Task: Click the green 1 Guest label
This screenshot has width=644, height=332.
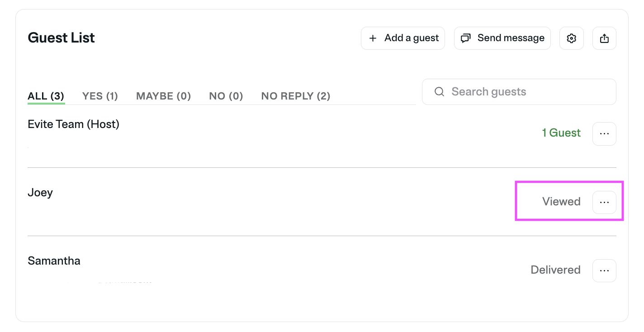Action: (x=561, y=133)
